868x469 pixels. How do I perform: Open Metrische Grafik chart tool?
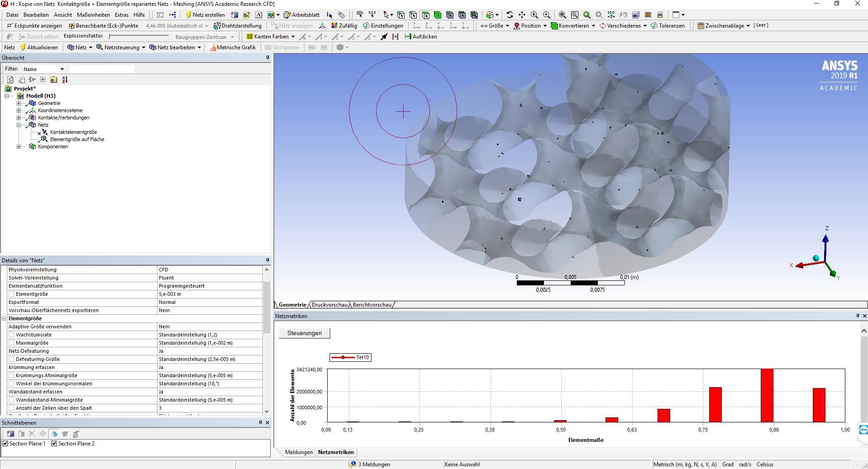[232, 47]
